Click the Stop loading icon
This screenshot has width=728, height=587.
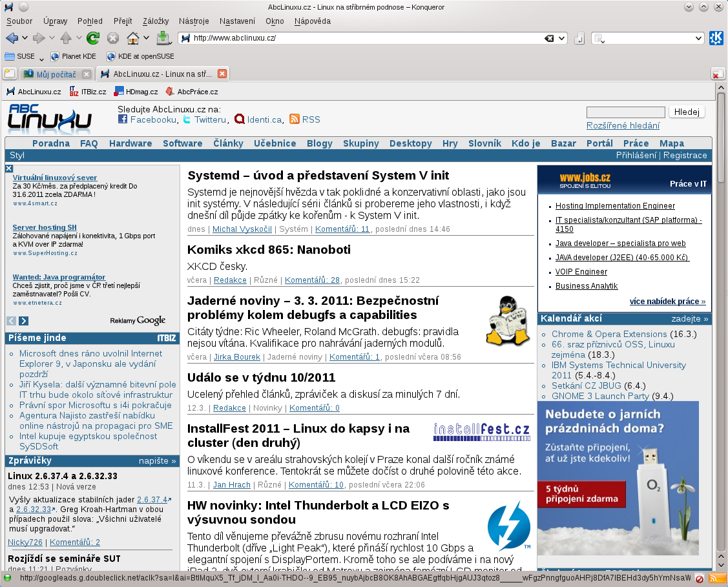click(x=113, y=38)
